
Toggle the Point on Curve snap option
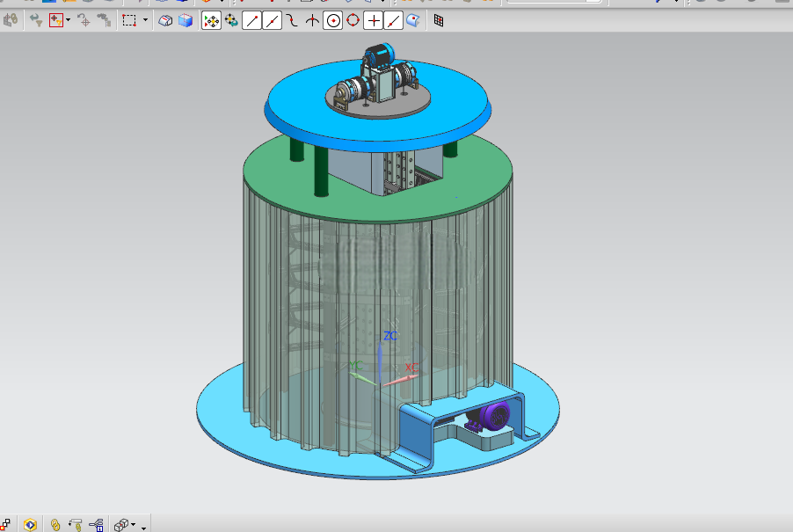pos(394,21)
